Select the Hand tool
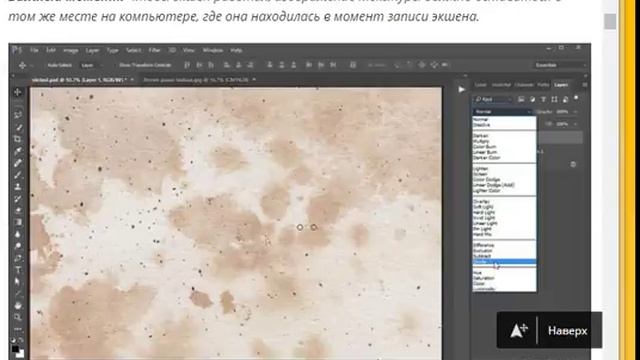Screen dimensions: 640x360 pos(18,305)
